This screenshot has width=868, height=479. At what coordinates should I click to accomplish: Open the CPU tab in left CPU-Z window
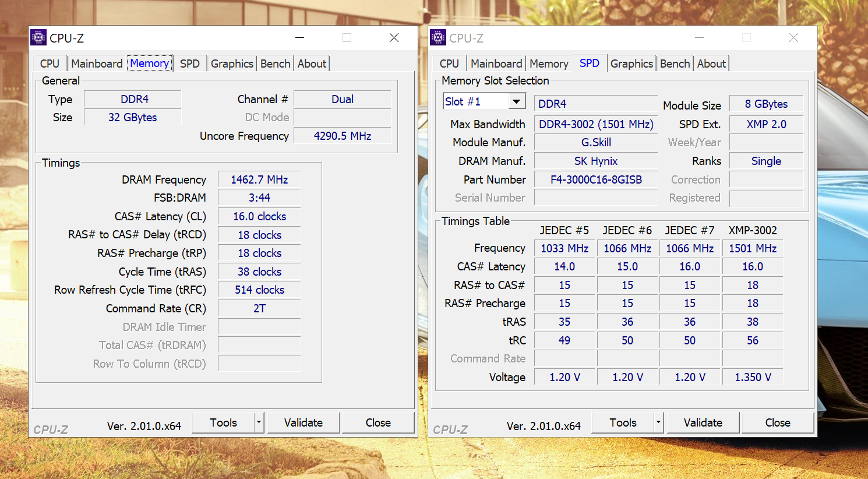[x=50, y=64]
